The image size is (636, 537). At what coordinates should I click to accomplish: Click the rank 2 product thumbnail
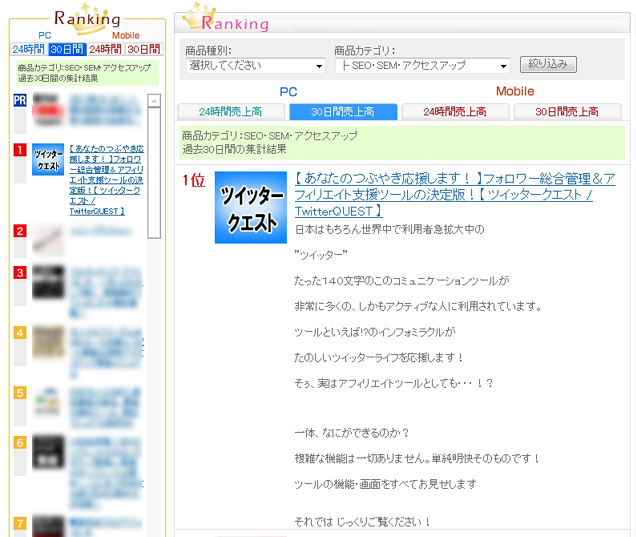48,240
